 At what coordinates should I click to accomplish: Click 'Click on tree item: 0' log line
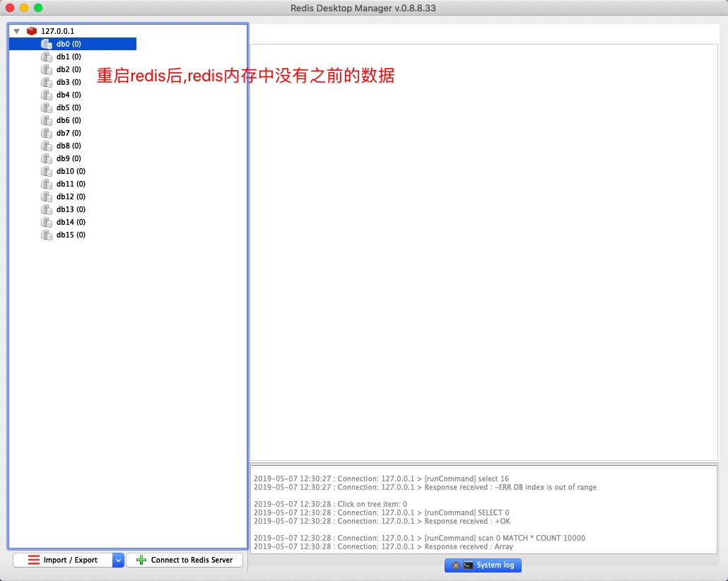(x=331, y=505)
